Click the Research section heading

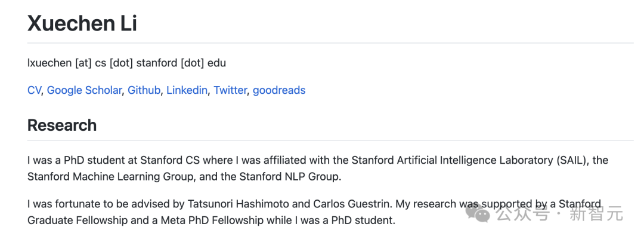click(62, 125)
